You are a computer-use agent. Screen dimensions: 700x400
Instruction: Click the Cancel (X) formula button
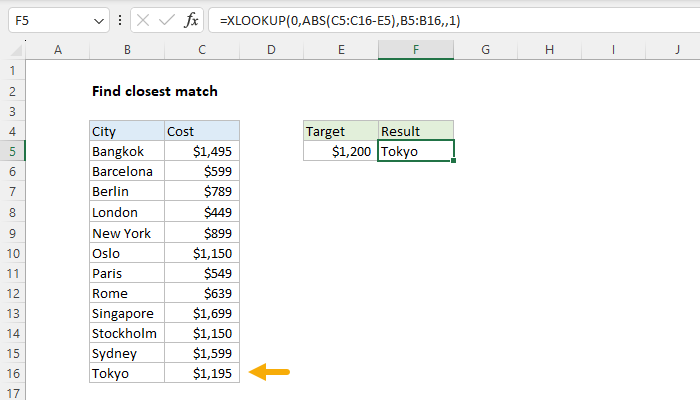click(143, 21)
